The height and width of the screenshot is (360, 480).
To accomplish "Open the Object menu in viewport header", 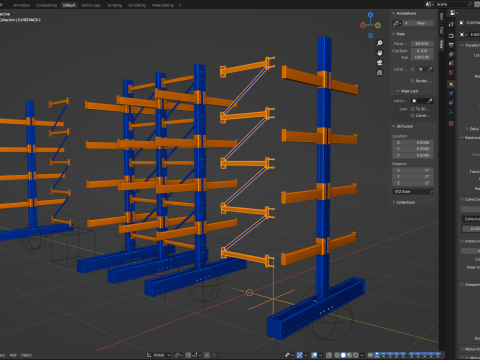I will point(26,355).
